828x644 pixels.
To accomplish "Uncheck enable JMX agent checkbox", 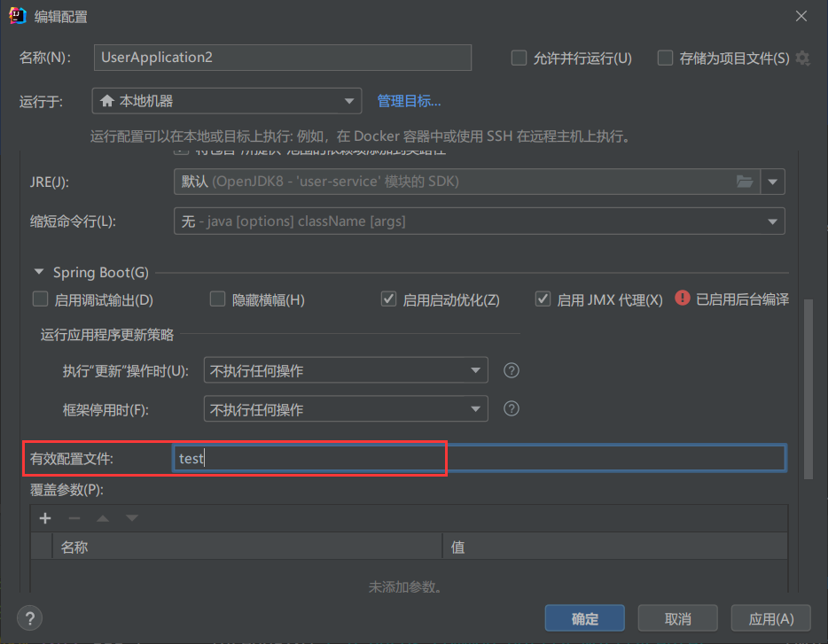I will point(543,299).
